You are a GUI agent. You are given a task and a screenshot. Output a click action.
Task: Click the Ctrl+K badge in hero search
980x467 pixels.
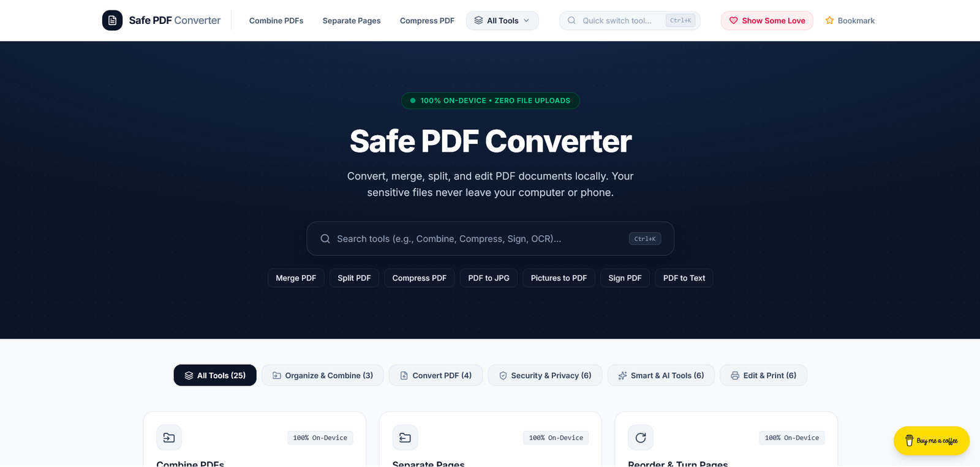(x=645, y=239)
